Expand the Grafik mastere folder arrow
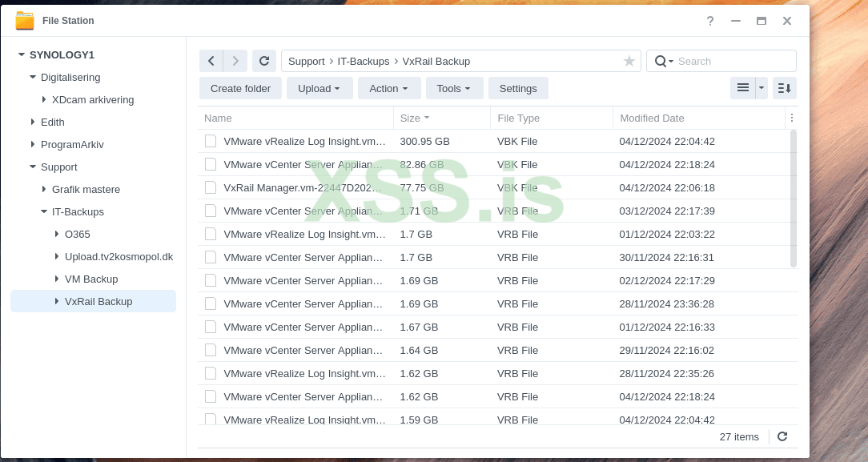Screen dimensions: 868x462 tap(44, 189)
